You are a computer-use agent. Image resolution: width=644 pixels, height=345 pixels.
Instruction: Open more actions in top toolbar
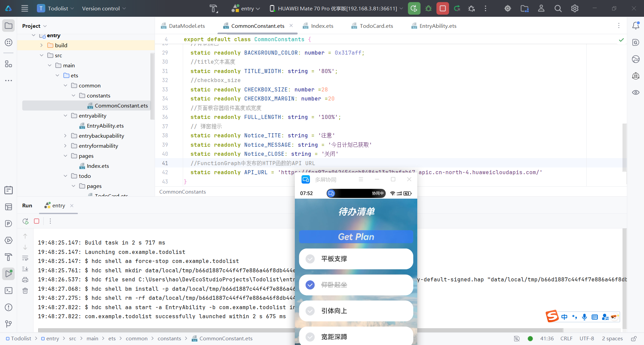tap(485, 8)
